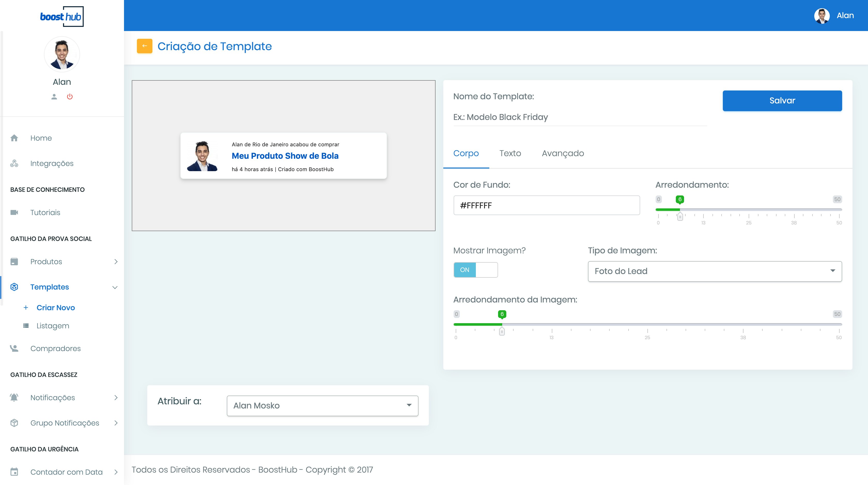Click the orange back arrow button
Image resolution: width=868 pixels, height=485 pixels.
point(144,46)
